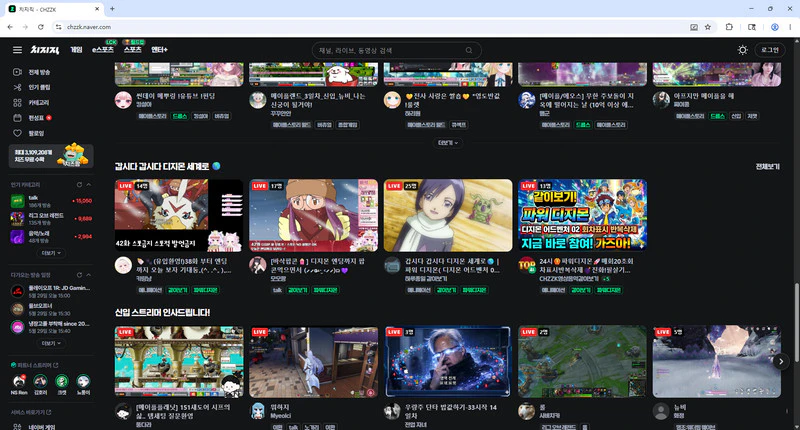Image resolution: width=800 pixels, height=430 pixels.
Task: Open the scheduled broadcast at 15:30
Action: (51, 310)
